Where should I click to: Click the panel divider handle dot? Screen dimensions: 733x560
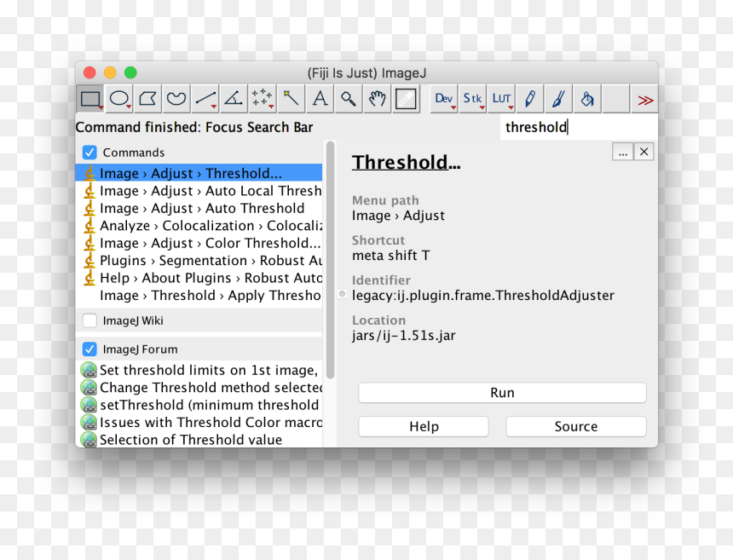pos(342,294)
